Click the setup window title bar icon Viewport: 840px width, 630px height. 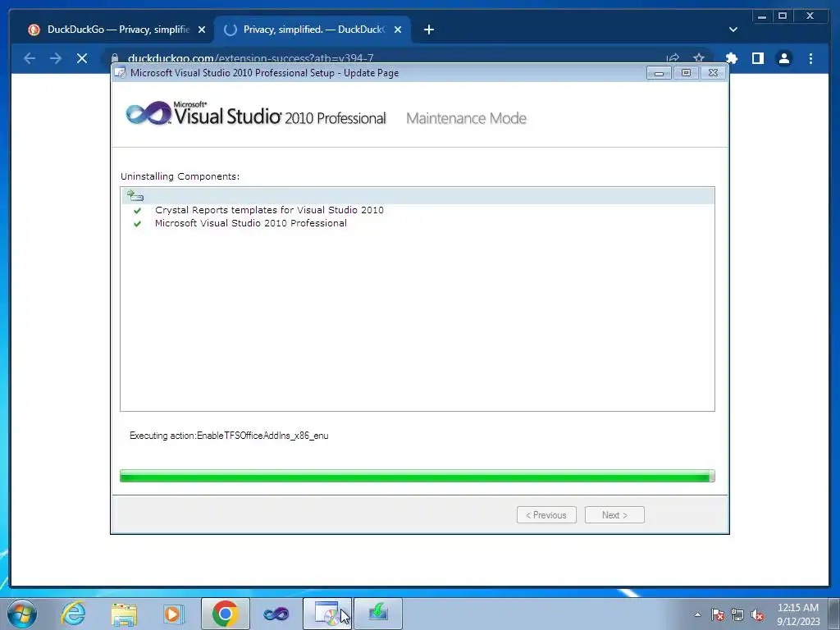coord(121,73)
